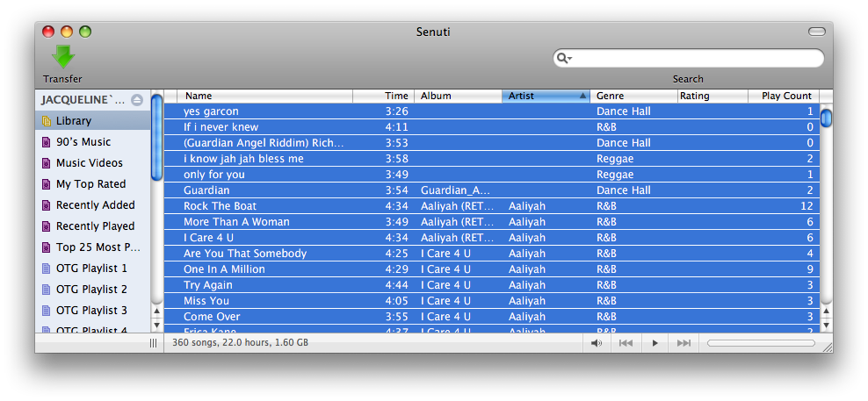Screen dimensions: 868x401
Task: Select the song 'yes garcon'
Action: pyautogui.click(x=492, y=111)
